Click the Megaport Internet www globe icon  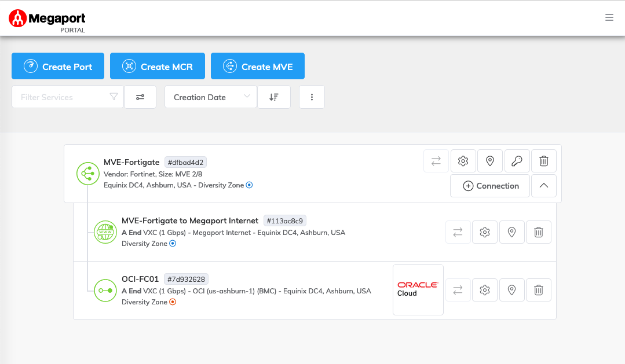tap(105, 232)
